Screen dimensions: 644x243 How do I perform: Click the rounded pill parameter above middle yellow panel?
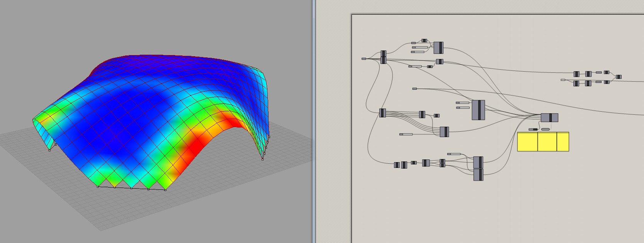point(546,129)
